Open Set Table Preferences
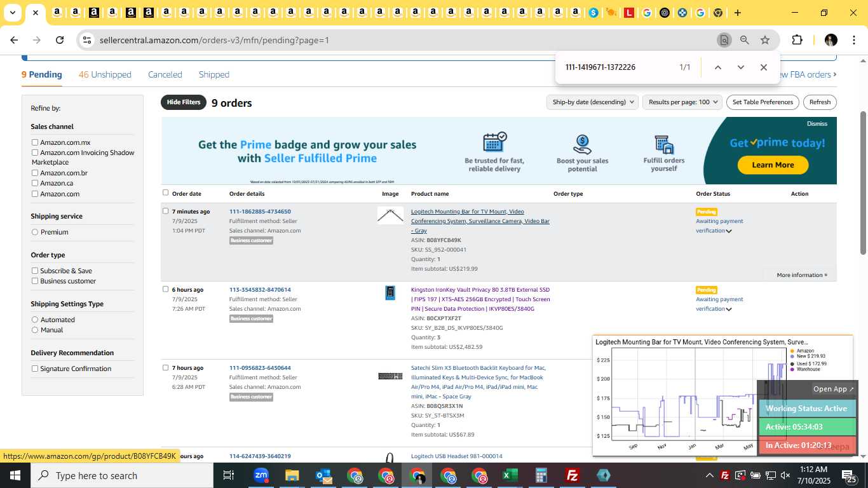Image resolution: width=868 pixels, height=488 pixels. [763, 102]
